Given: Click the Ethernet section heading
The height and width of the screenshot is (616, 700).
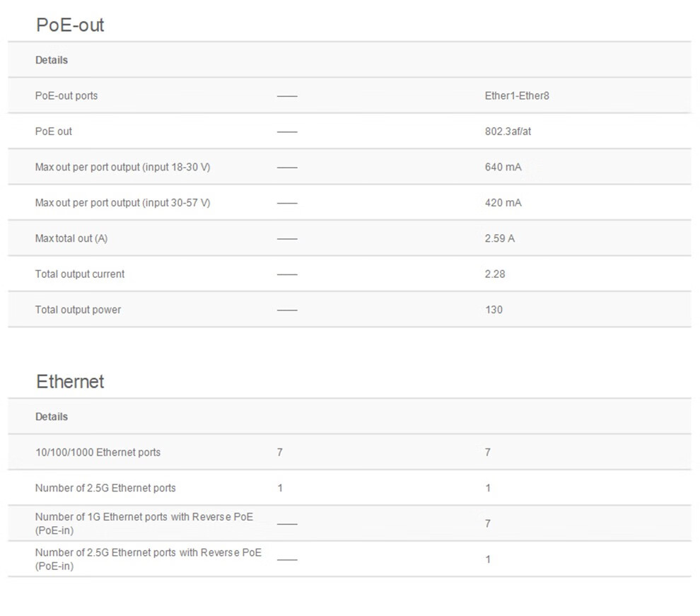Looking at the screenshot, I should (x=69, y=382).
